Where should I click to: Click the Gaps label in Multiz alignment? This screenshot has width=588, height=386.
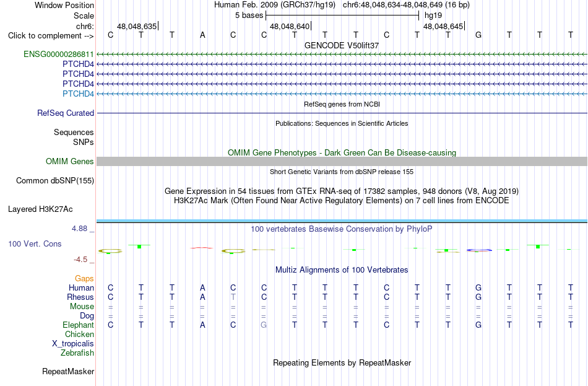point(84,279)
